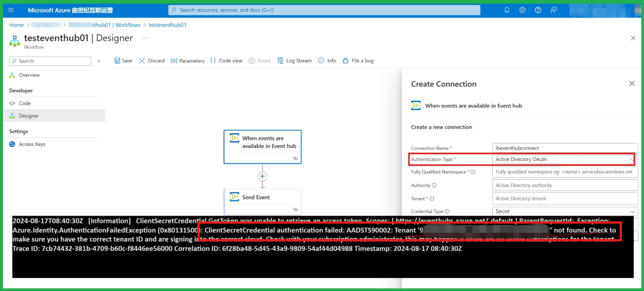
Task: Open Access Keys in sidebar
Action: [32, 144]
